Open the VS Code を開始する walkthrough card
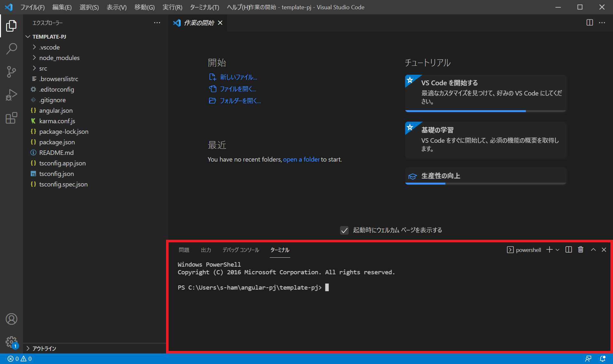613x364 pixels. point(485,93)
